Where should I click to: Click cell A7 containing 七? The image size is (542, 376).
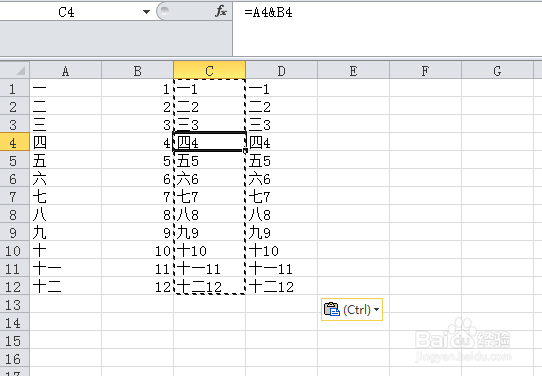(66, 196)
